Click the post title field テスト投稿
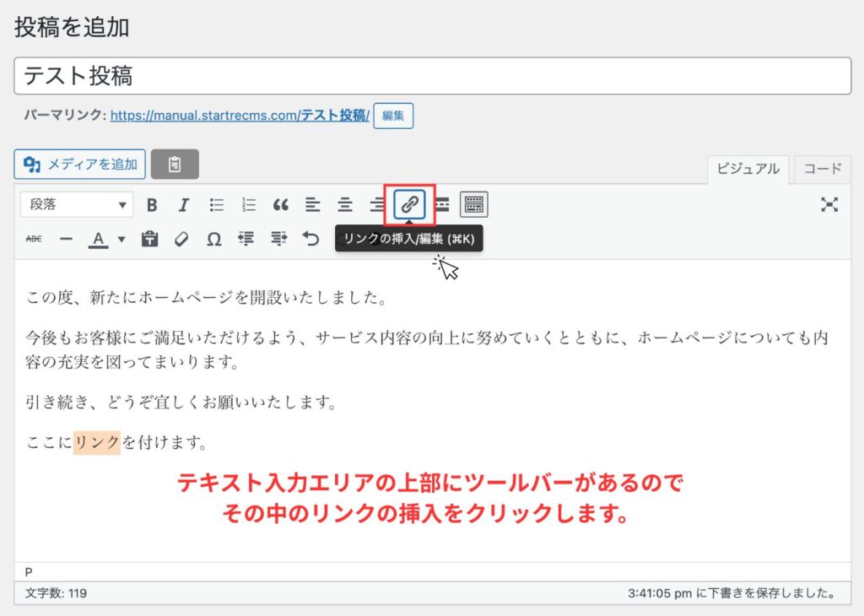The image size is (864, 616). point(432,76)
